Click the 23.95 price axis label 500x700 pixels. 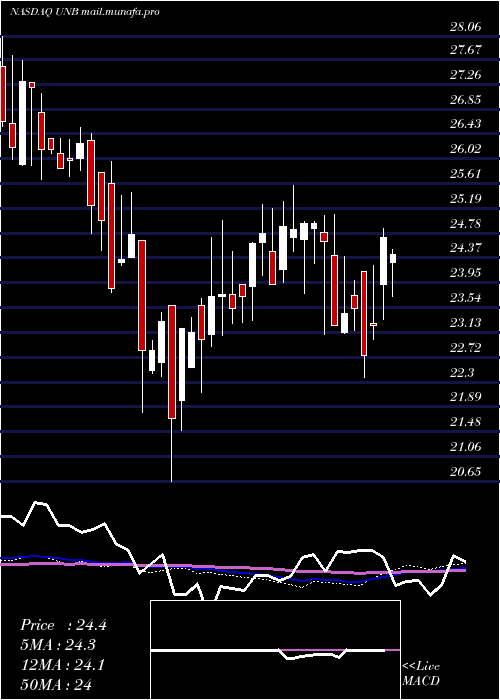point(466,273)
